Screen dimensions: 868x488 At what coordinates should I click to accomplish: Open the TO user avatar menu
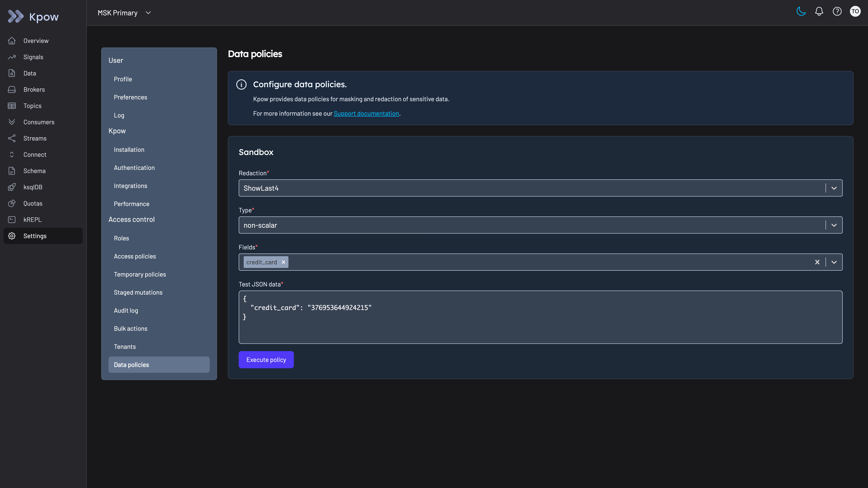(x=855, y=11)
